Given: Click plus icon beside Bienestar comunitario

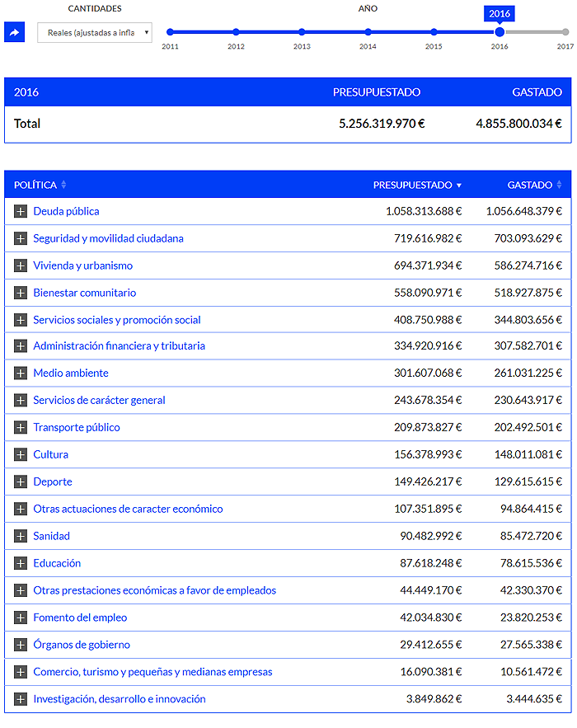Looking at the screenshot, I should pos(21,294).
